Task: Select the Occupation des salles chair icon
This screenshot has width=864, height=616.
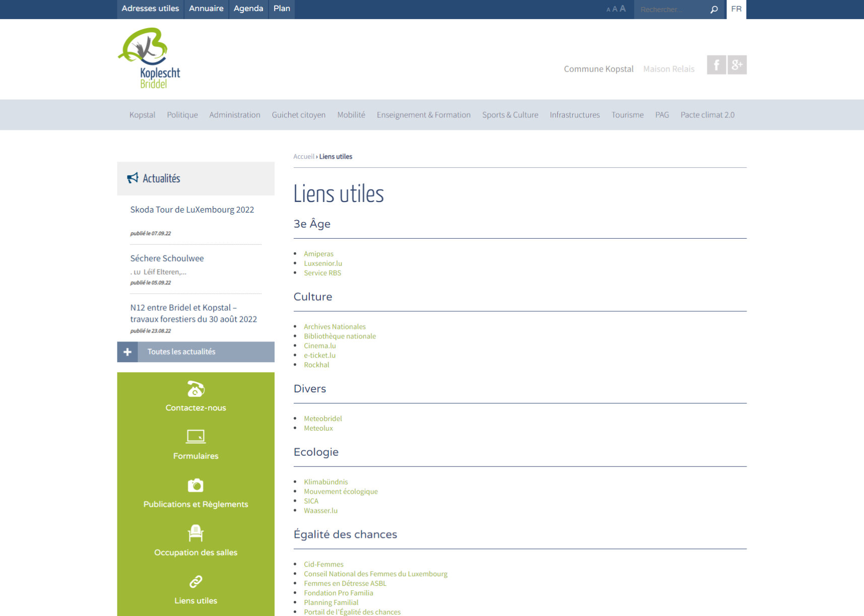Action: click(x=195, y=533)
